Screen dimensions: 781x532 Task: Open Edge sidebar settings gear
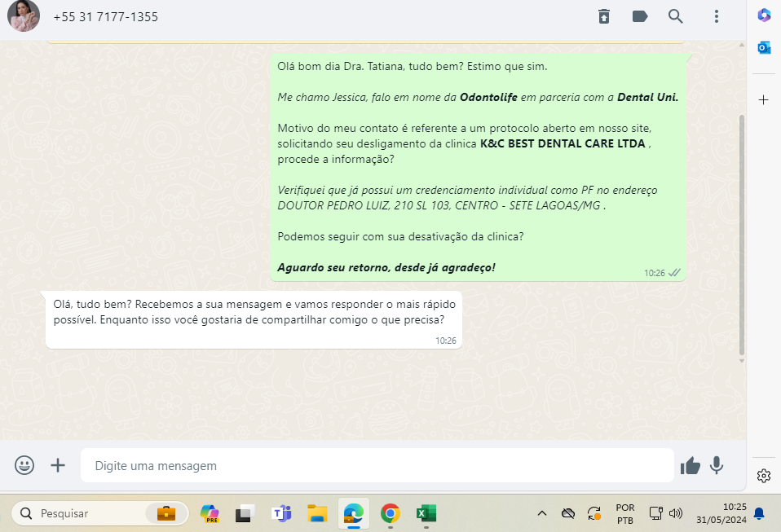(x=764, y=476)
